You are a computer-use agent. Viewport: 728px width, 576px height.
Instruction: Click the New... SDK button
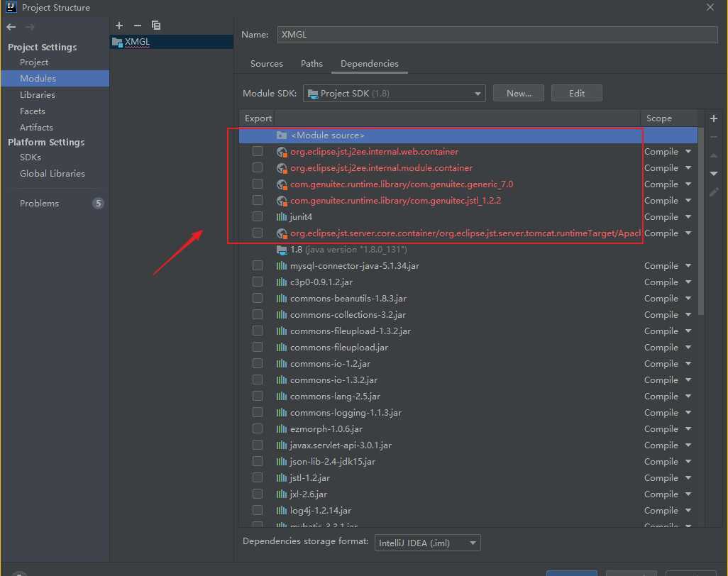pos(519,93)
